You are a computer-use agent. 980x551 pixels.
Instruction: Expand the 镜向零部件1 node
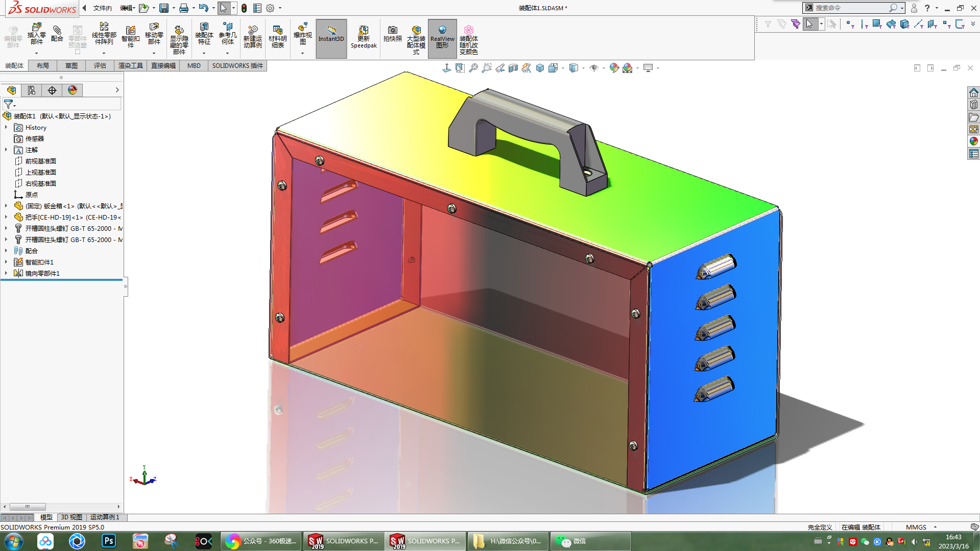(6, 273)
